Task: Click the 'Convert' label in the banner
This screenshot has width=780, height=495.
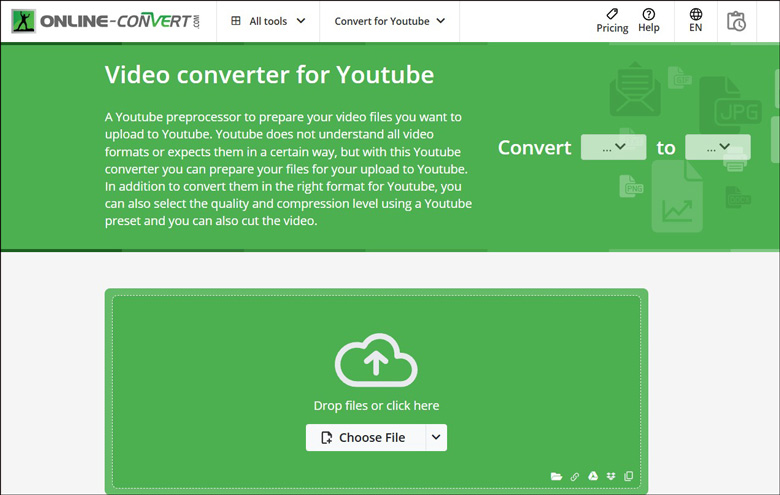Action: coord(535,147)
